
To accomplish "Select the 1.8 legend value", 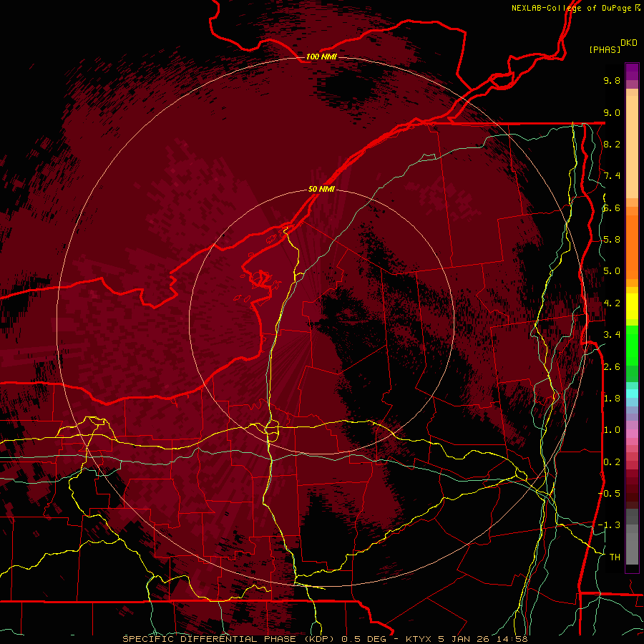I will click(612, 399).
